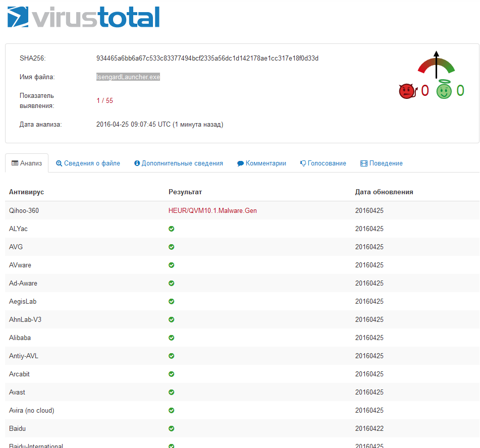Switch to Сведения о файле tab

[x=88, y=163]
